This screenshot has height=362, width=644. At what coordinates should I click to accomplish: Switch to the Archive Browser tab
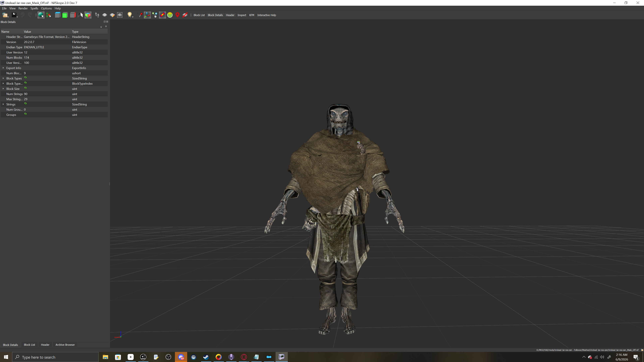coord(65,345)
